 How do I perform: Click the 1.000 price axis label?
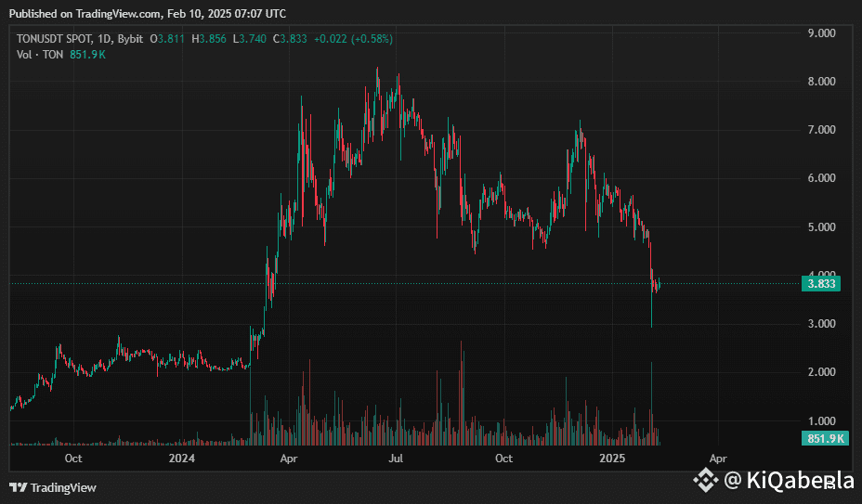[x=821, y=421]
